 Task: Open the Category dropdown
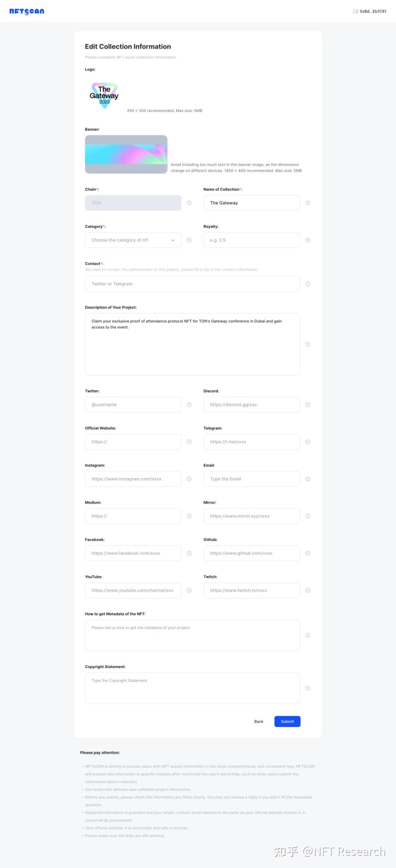tap(133, 240)
